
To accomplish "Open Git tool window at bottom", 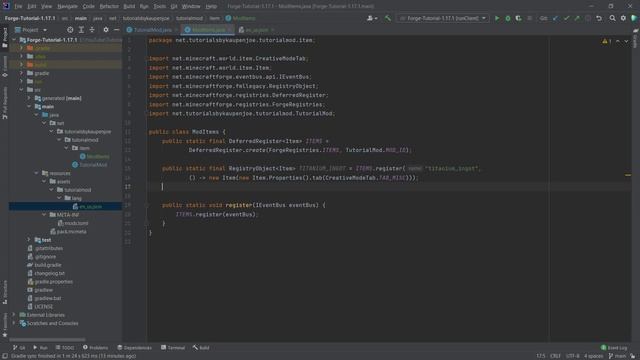I will coord(19,348).
